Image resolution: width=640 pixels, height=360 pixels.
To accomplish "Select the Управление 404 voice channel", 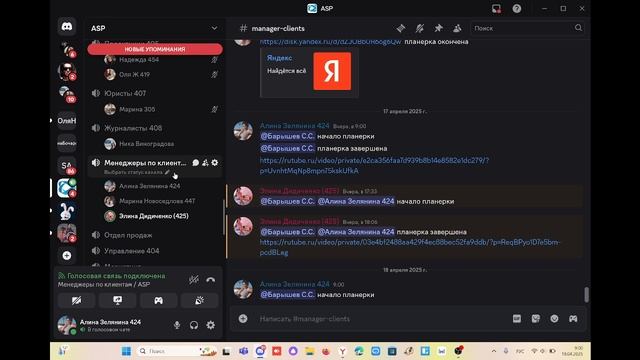I will [x=131, y=251].
